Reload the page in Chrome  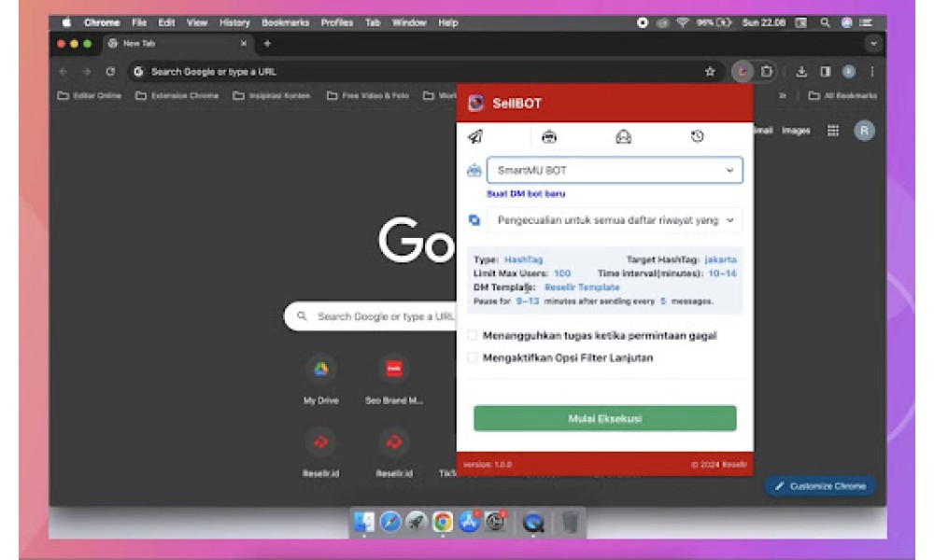coord(110,72)
